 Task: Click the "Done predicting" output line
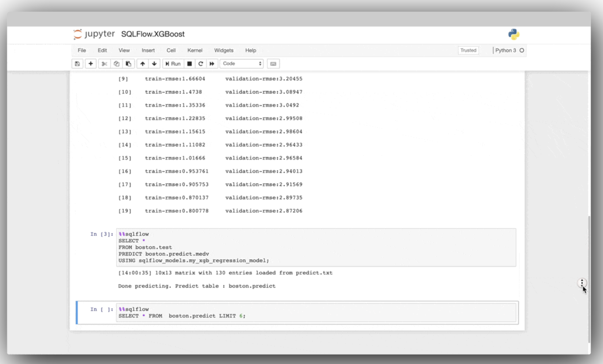point(197,286)
